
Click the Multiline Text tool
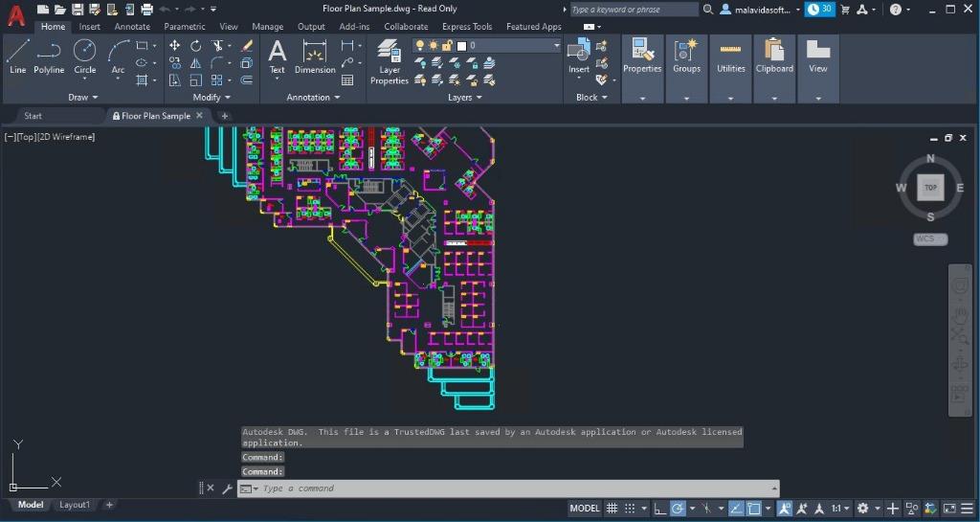coord(277,57)
